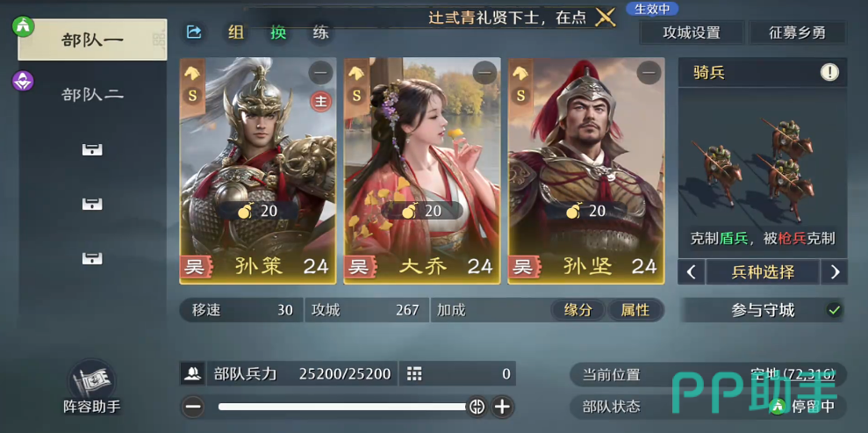Select the 部队二 tab

[92, 95]
